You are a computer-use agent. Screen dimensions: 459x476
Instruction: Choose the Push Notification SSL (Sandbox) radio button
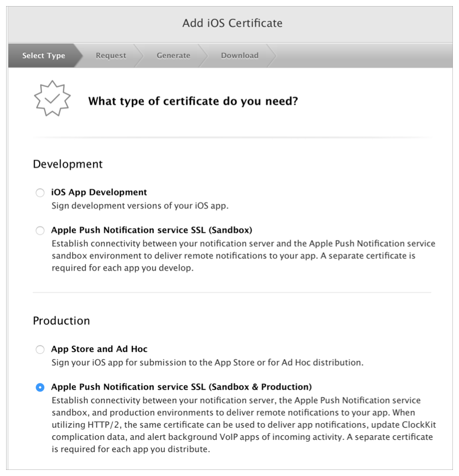[x=40, y=230]
